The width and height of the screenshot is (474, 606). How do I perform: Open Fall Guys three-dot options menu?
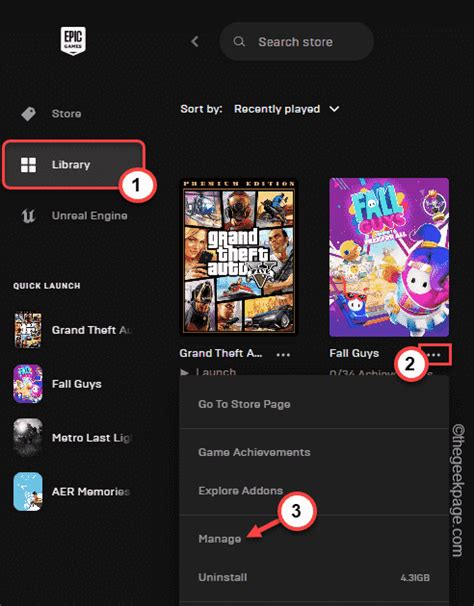(435, 354)
